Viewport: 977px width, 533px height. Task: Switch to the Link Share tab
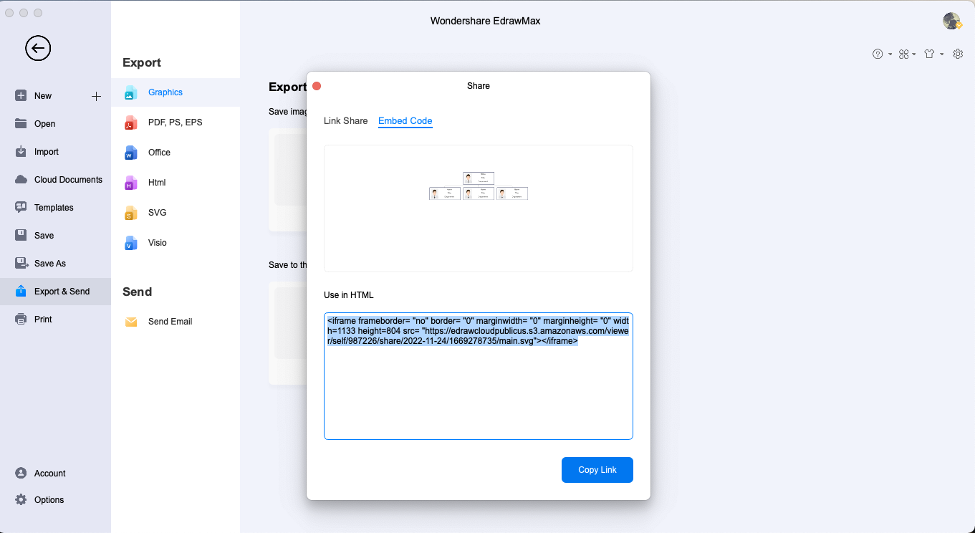point(345,121)
